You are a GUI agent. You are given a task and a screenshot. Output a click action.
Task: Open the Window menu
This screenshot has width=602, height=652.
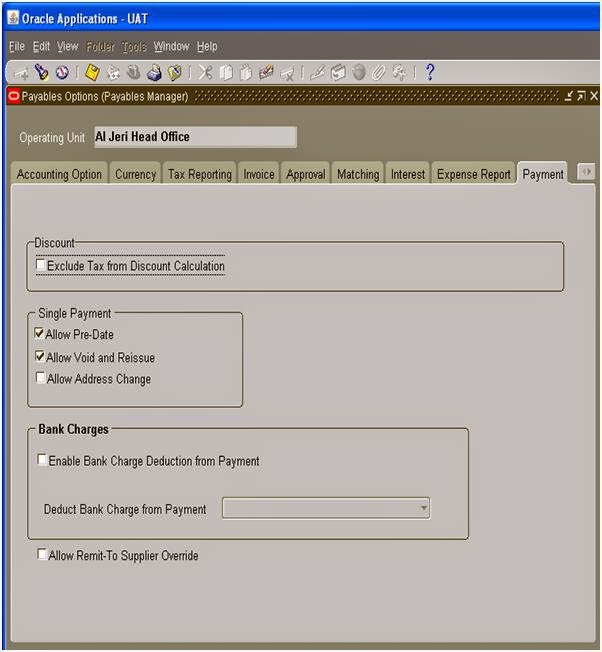[x=171, y=46]
